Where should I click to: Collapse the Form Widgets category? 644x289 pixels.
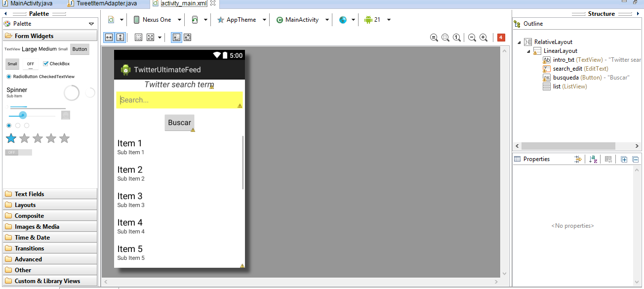click(x=50, y=36)
